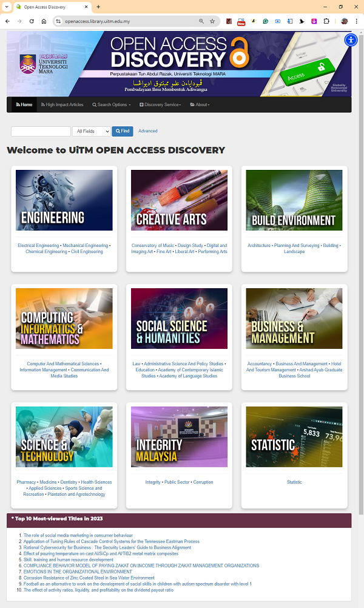Click the red 'New' extension icon
364x608 pixels.
tap(241, 22)
